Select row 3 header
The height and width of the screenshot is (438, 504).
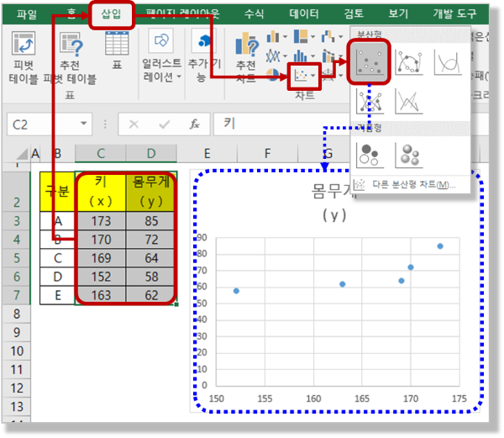coord(17,221)
